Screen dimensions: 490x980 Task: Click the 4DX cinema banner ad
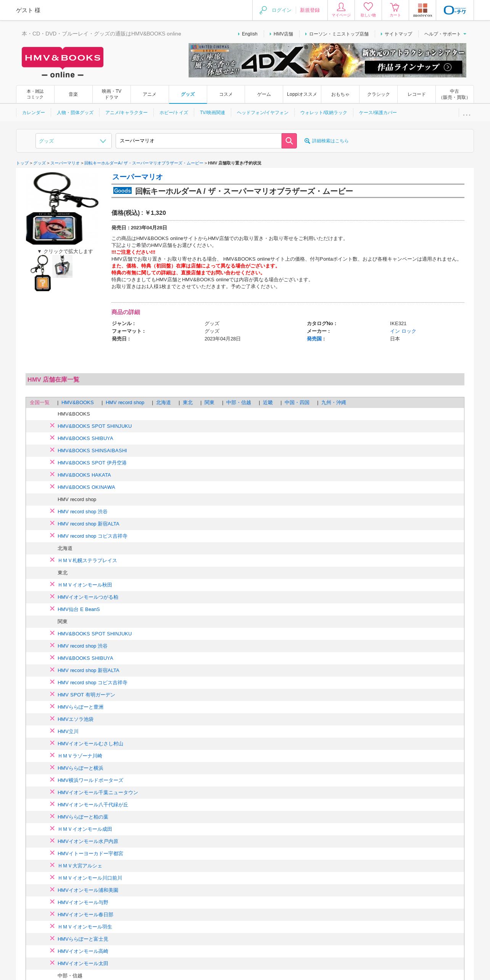coord(327,60)
